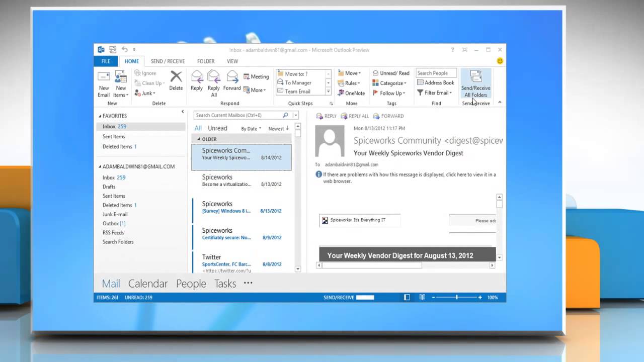Select Inbox under Favorites
The image size is (644, 362).
[x=141, y=127]
